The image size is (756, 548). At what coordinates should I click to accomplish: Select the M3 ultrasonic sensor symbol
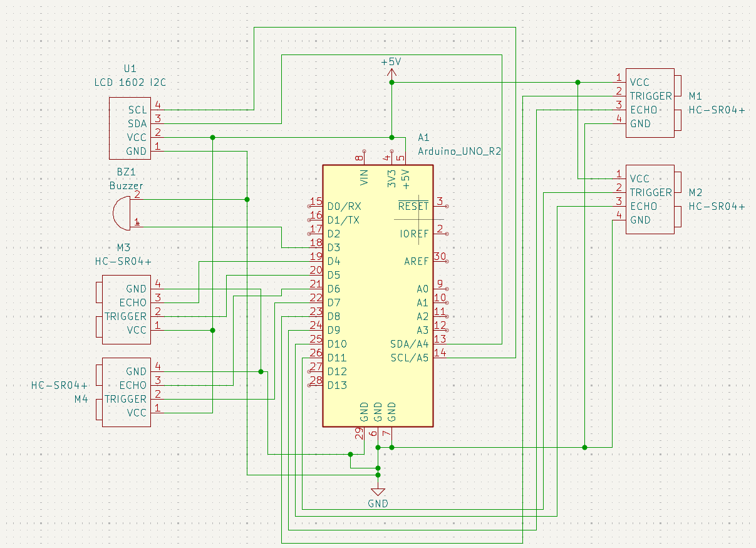127,309
